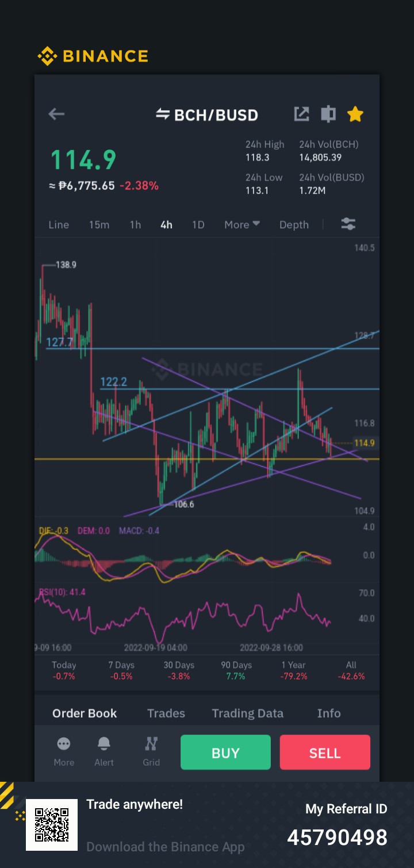Tap the back arrow icon
The image size is (414, 868).
pyautogui.click(x=56, y=114)
